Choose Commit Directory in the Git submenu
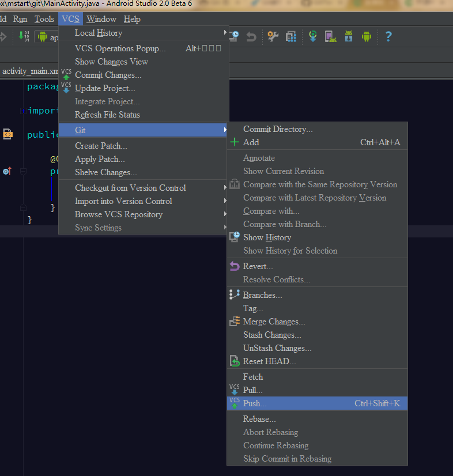 [x=318, y=129]
